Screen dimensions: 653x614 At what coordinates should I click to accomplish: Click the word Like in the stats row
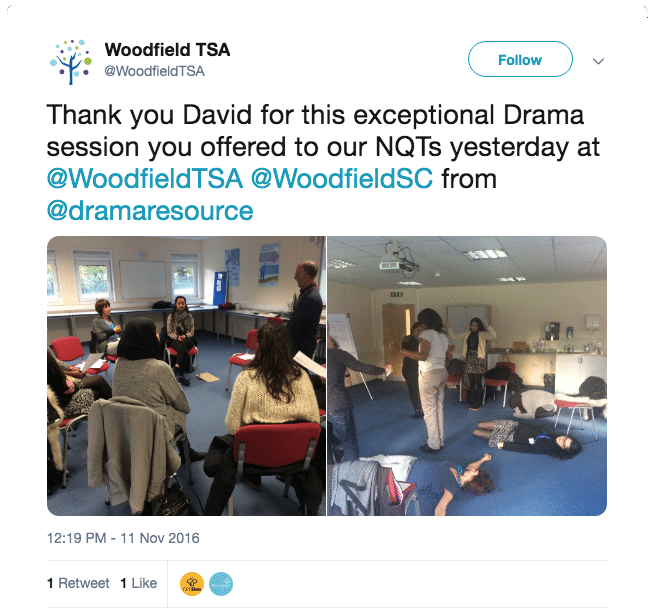[x=144, y=583]
